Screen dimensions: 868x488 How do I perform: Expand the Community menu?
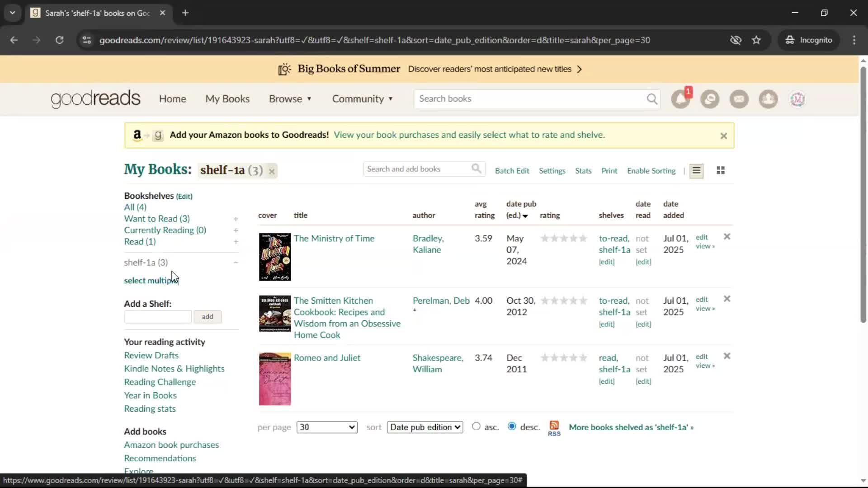click(x=363, y=99)
